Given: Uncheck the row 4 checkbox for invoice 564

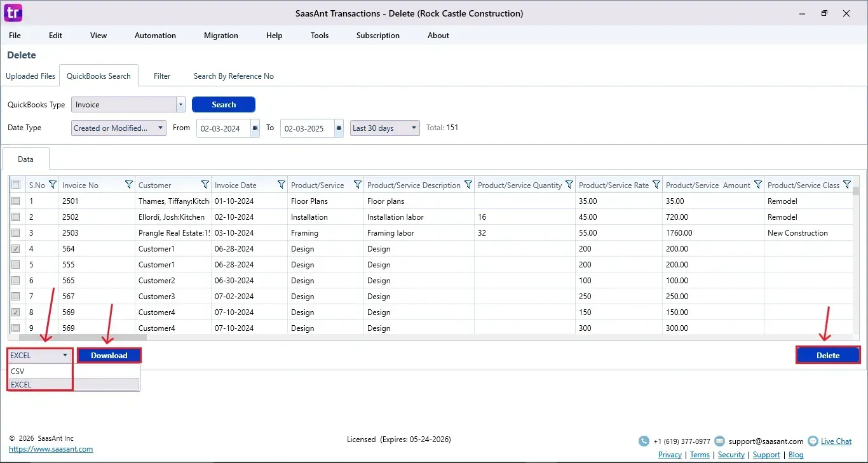Looking at the screenshot, I should tap(16, 248).
